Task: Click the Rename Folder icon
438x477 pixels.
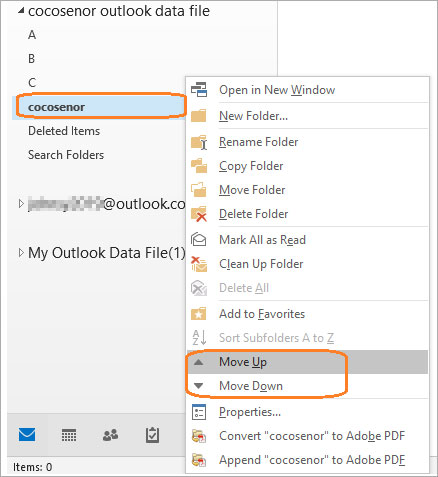Action: 199,142
